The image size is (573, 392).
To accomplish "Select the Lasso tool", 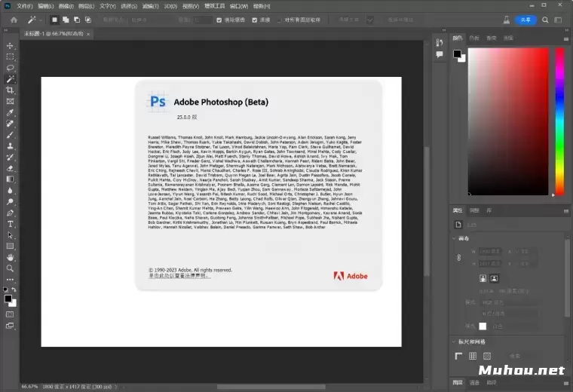I will coord(10,68).
